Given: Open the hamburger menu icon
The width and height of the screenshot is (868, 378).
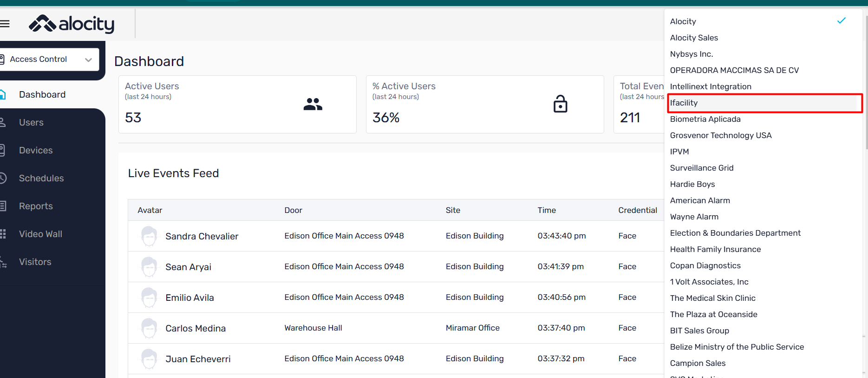Looking at the screenshot, I should click(5, 24).
